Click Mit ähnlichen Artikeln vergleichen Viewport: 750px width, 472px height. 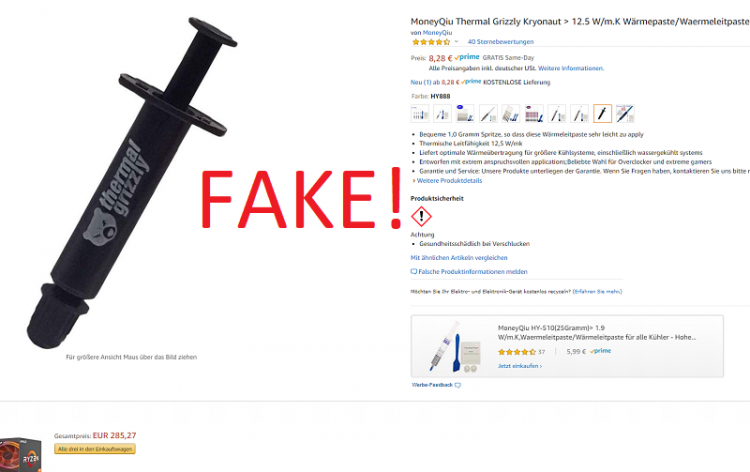459,258
